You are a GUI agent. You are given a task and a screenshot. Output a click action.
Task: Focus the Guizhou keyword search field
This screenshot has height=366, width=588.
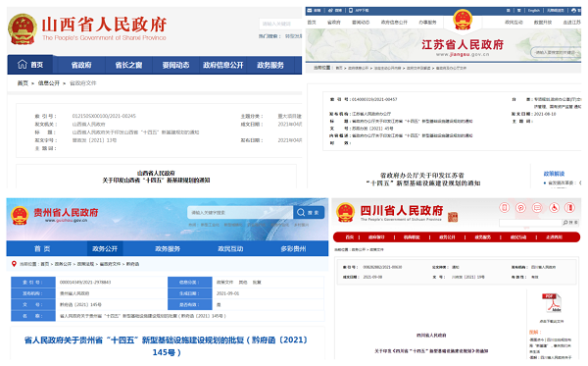tap(240, 213)
